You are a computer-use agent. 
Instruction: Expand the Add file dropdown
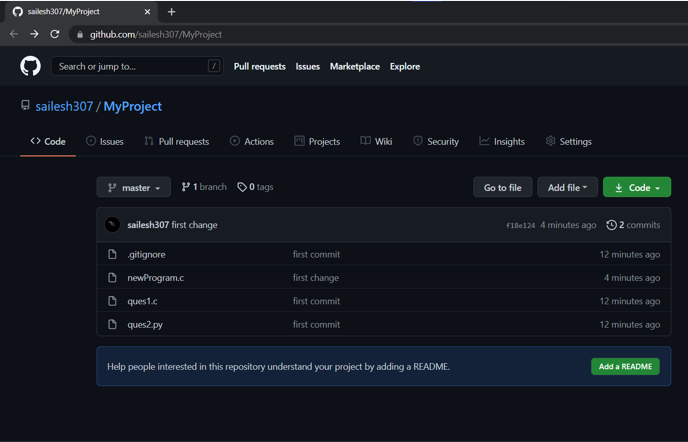[x=567, y=187]
